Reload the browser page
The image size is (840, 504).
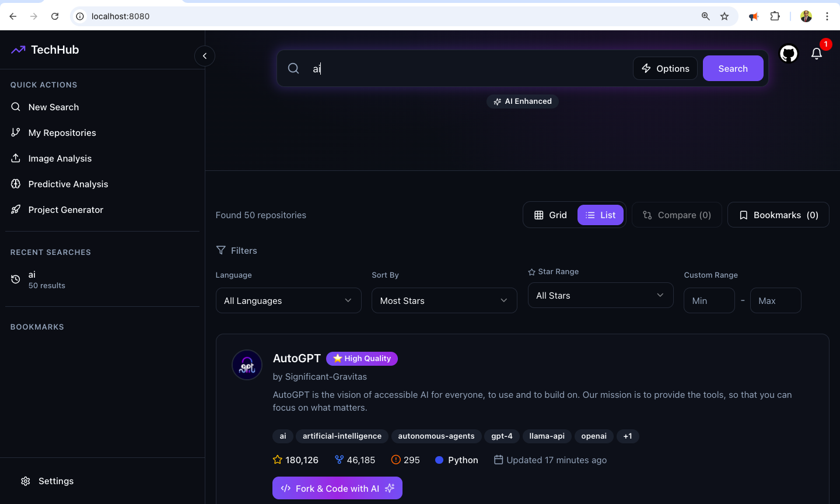(x=55, y=16)
